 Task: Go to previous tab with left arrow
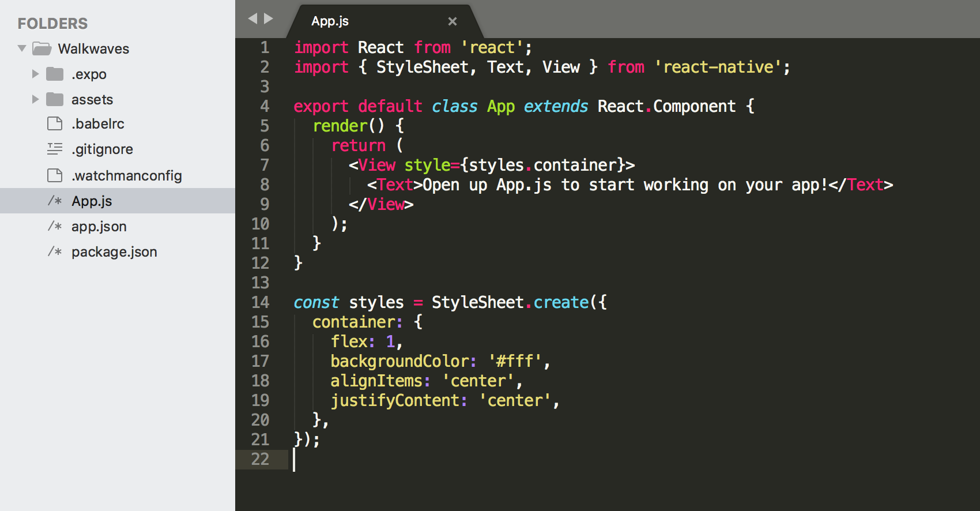(252, 18)
